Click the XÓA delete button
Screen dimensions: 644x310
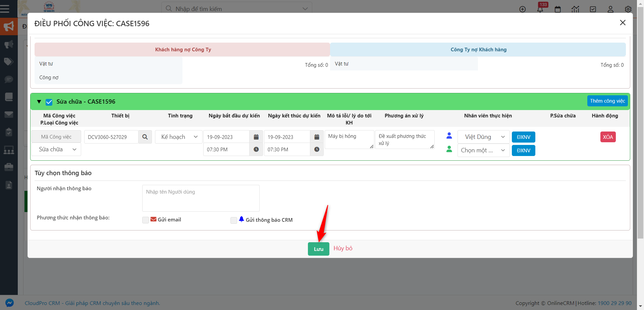coord(608,137)
